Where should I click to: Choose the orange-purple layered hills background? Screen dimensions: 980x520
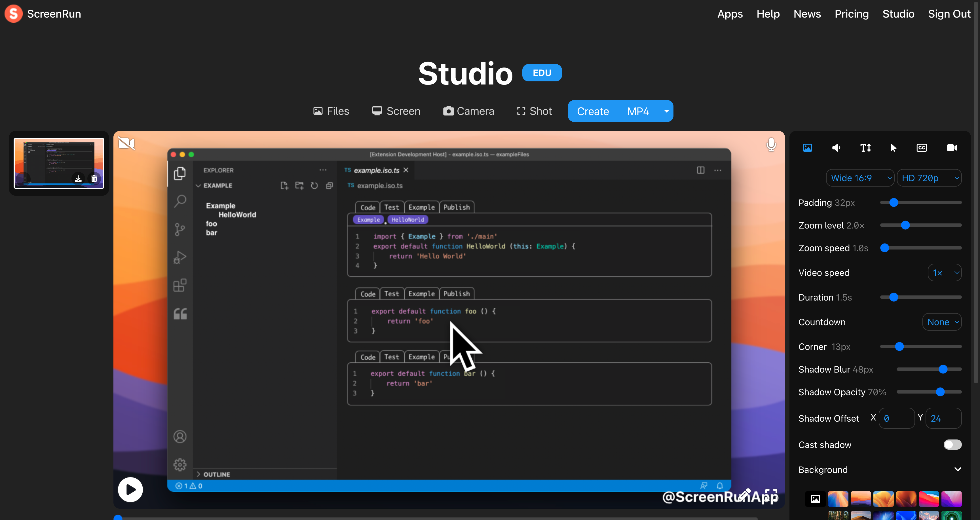click(861, 499)
